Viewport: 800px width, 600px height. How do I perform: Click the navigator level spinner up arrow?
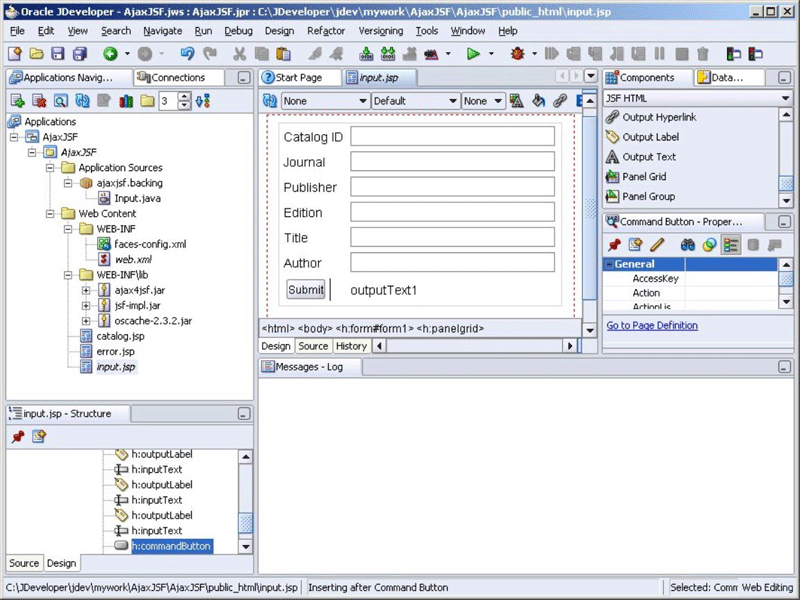tap(185, 96)
